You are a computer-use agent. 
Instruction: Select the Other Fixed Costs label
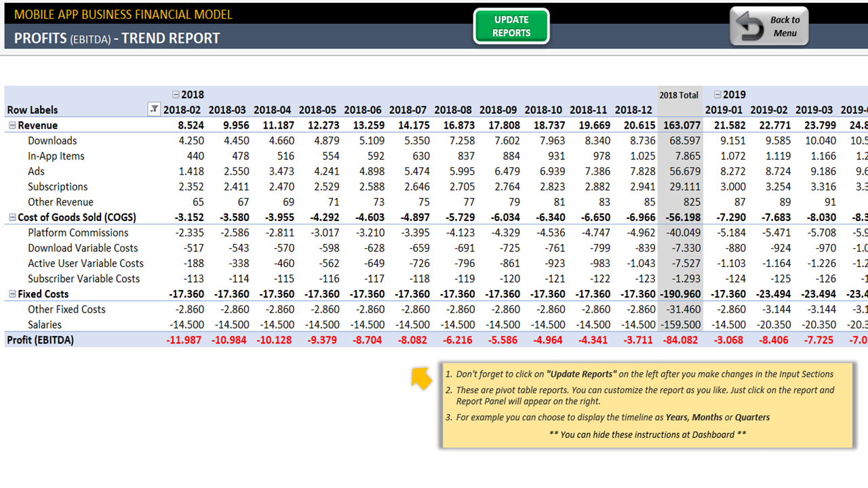tap(66, 309)
